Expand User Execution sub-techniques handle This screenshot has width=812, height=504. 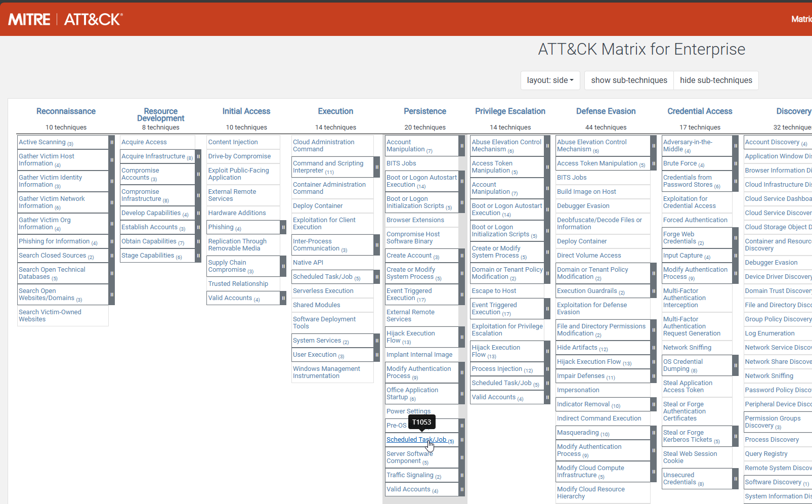coord(377,355)
